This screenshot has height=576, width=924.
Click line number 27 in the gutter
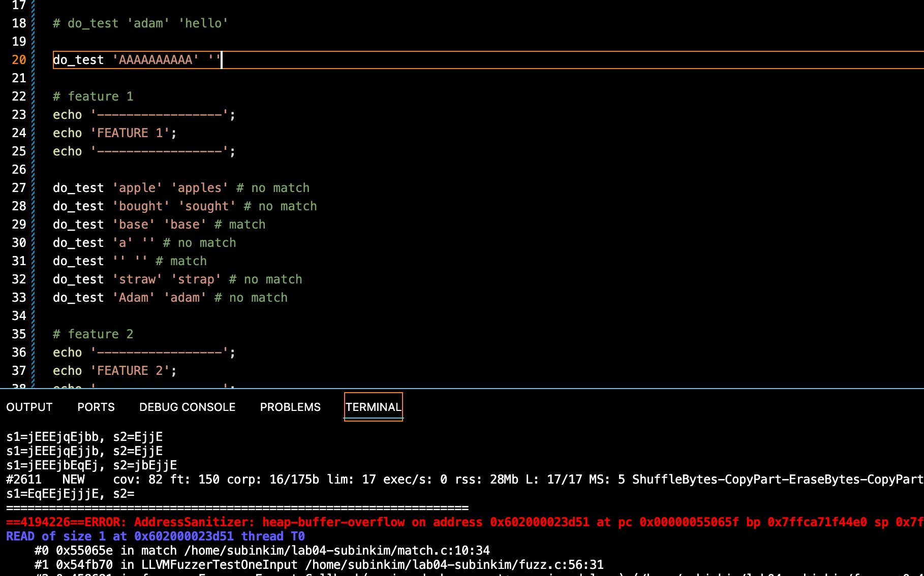point(19,188)
